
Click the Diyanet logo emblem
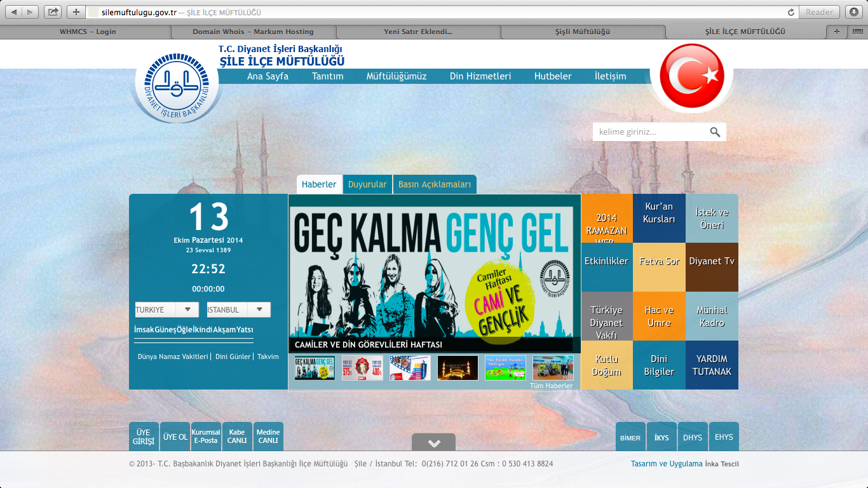pos(176,88)
